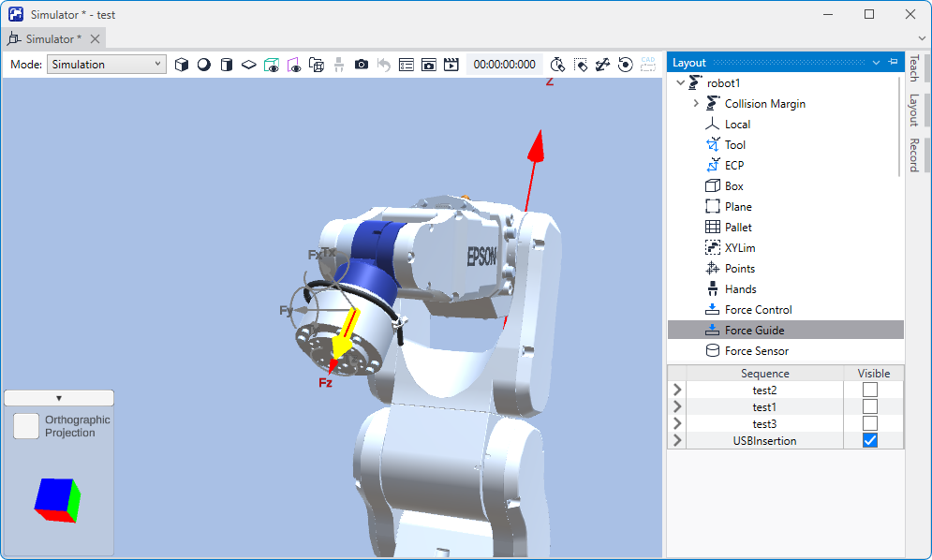Collapse the projection panel with down arrow
This screenshot has height=560, width=932.
59,398
